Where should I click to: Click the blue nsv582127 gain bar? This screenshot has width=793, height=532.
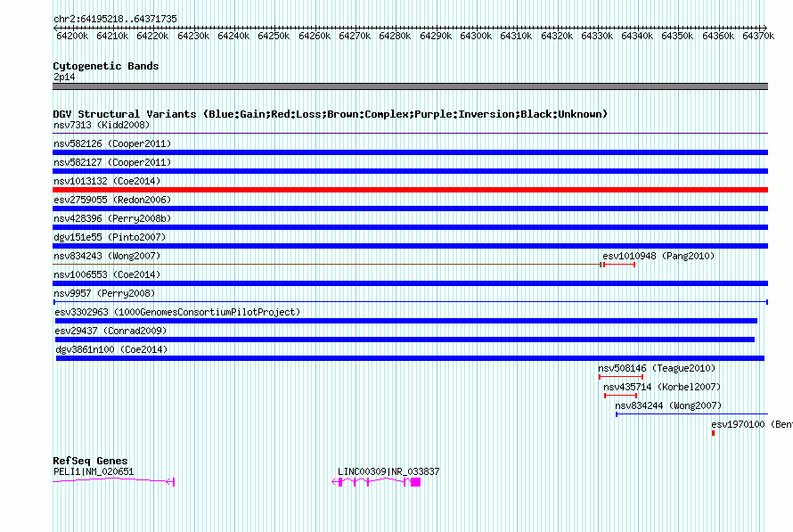click(410, 171)
